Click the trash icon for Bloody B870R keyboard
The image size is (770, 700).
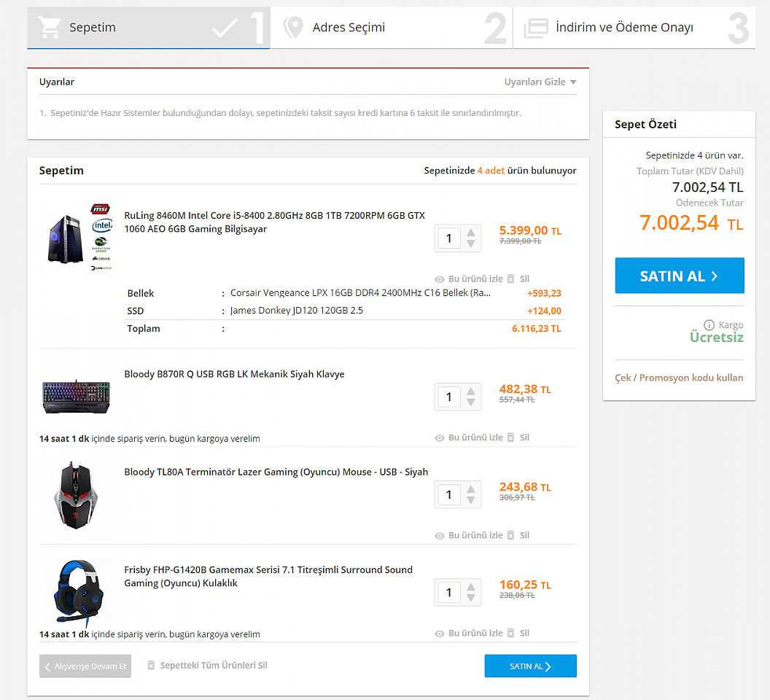(510, 437)
